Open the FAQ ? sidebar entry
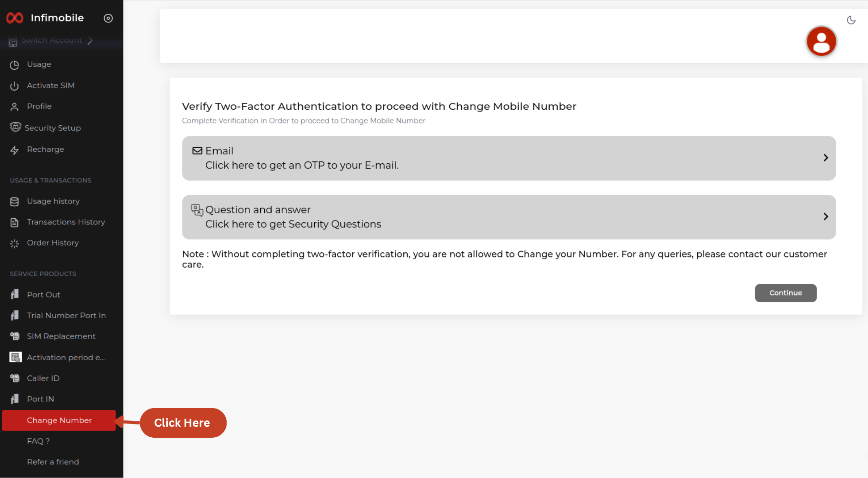868x478 pixels. pyautogui.click(x=38, y=441)
